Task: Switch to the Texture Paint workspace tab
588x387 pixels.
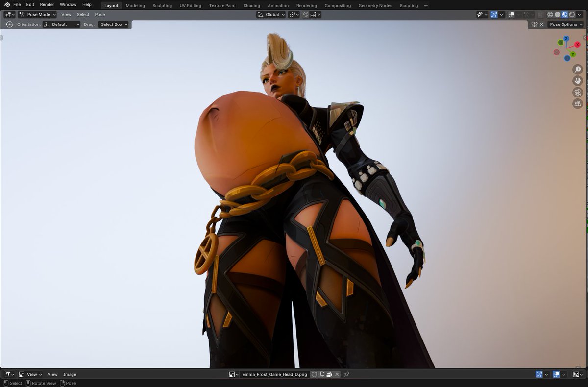Action: [222, 6]
